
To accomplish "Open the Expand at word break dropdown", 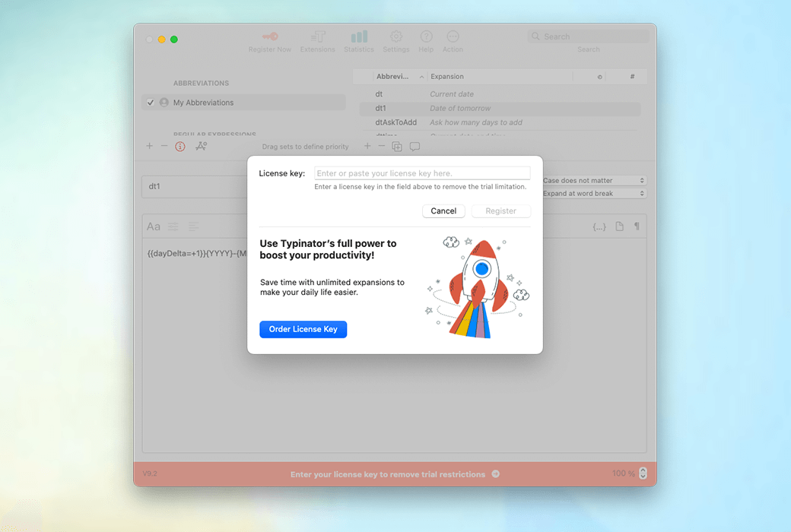I will (592, 193).
